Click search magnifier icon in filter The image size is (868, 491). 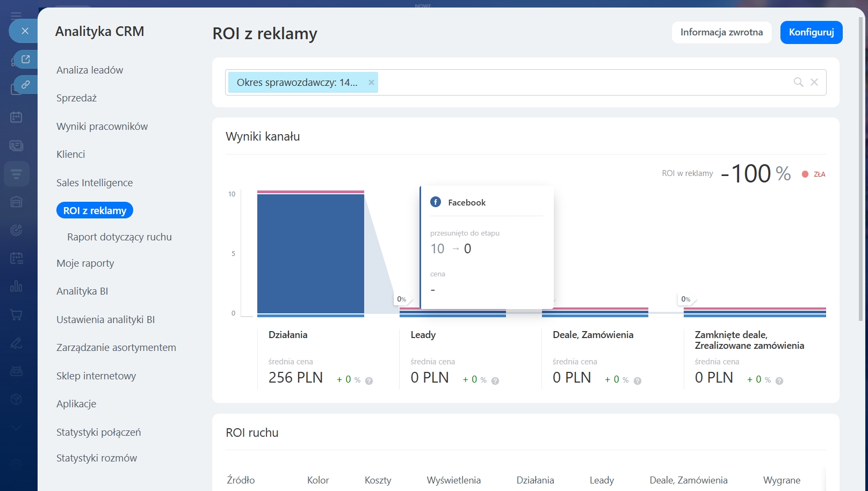798,82
